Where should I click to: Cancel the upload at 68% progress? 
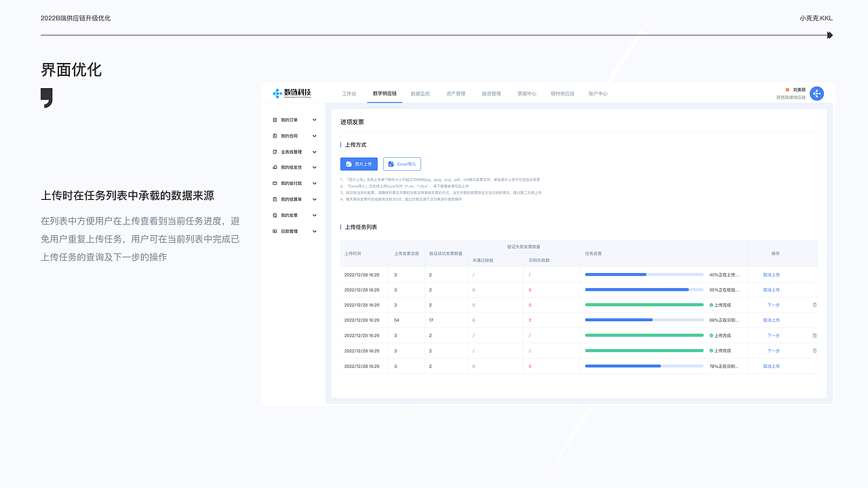(772, 320)
